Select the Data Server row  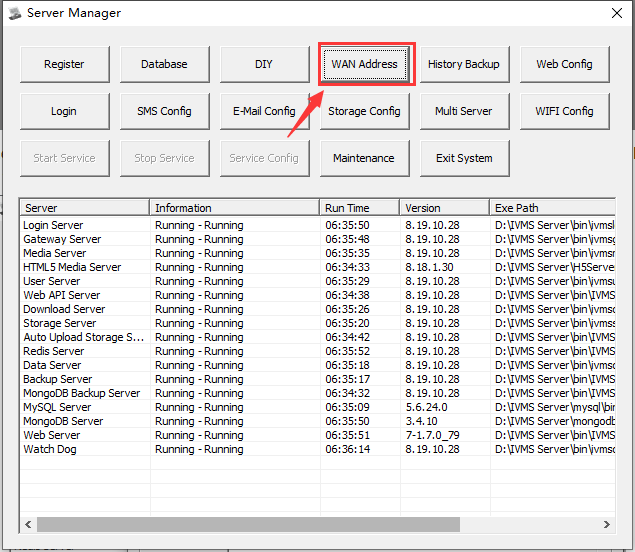[x=318, y=365]
